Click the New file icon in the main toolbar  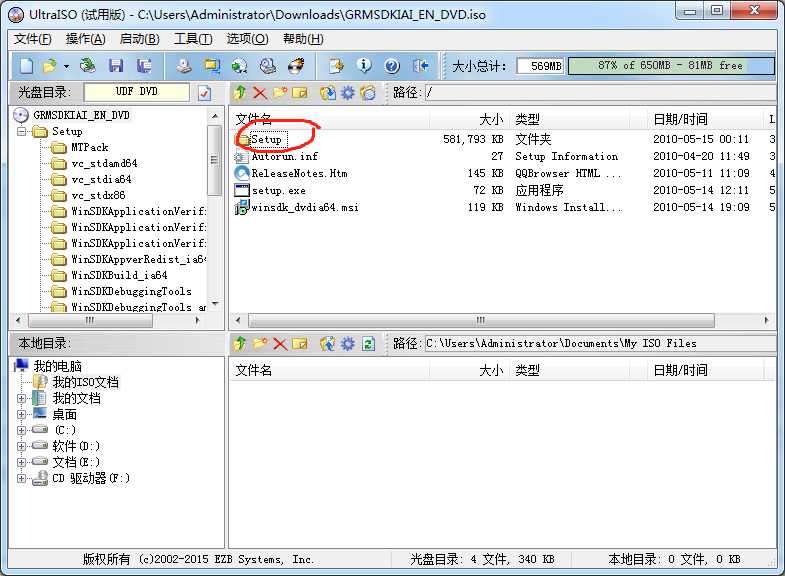27,66
